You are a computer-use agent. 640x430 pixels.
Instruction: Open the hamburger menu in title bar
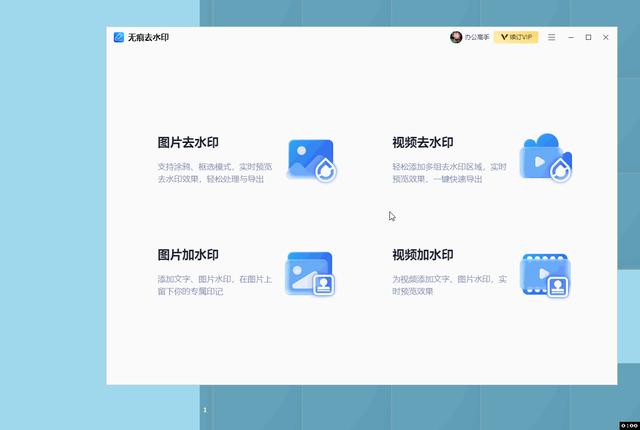[551, 37]
